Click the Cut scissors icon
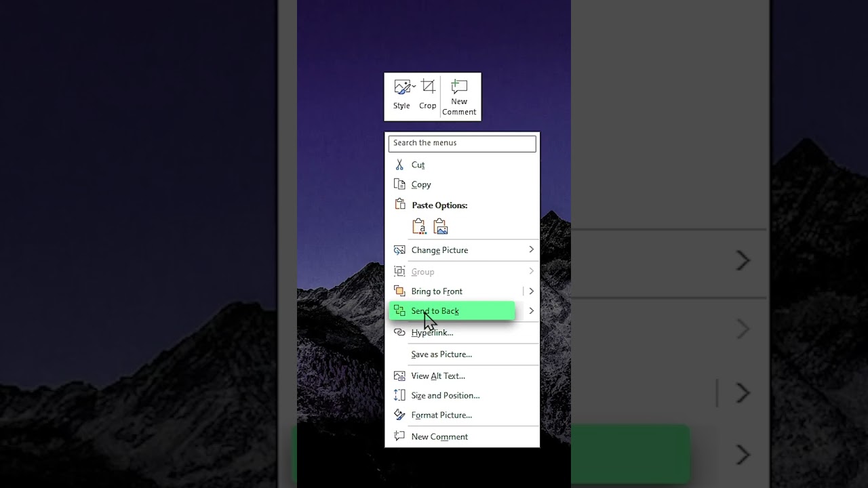This screenshot has height=488, width=868. pos(399,165)
